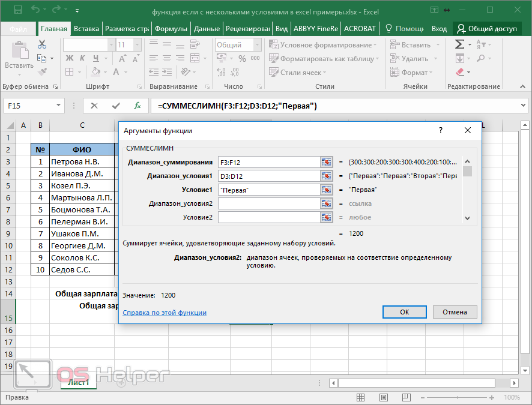Click the Cut scissors icon
Screen dimensions: 532x405
42,44
